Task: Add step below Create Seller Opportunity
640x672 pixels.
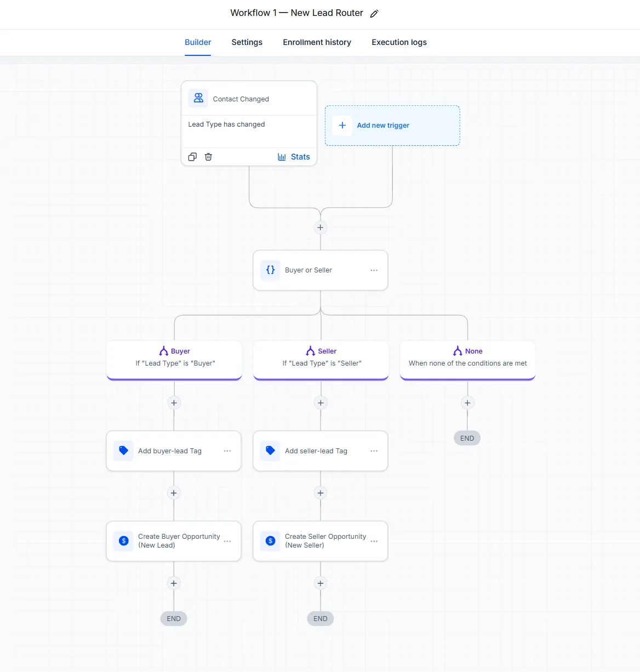Action: pos(321,583)
